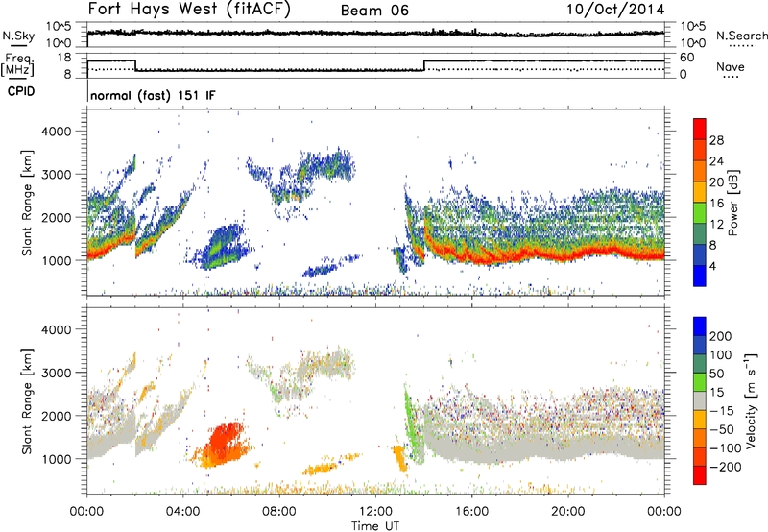The width and height of the screenshot is (768, 532).
Task: Click the 2000 tick of the velocity panel
Action: pyautogui.click(x=56, y=416)
